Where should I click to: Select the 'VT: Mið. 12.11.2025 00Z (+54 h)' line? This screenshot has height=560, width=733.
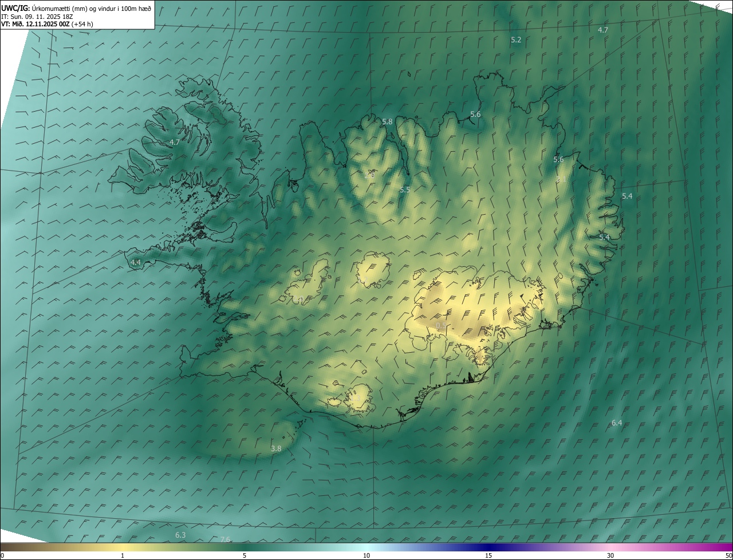pyautogui.click(x=48, y=24)
